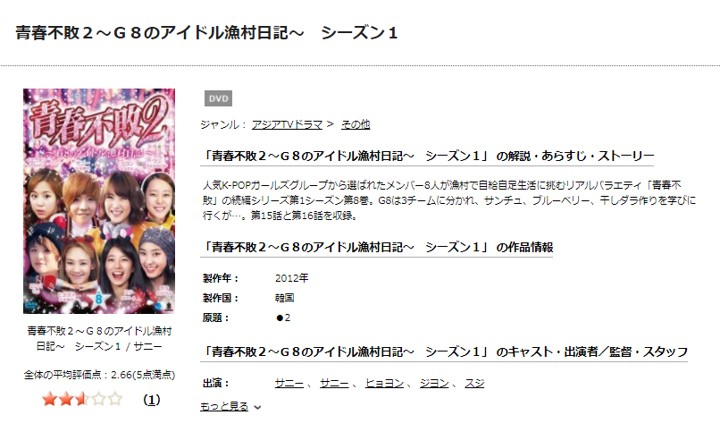Click the page heading 青春不敗2 シーズン1
This screenshot has height=432, width=720.
tap(207, 33)
